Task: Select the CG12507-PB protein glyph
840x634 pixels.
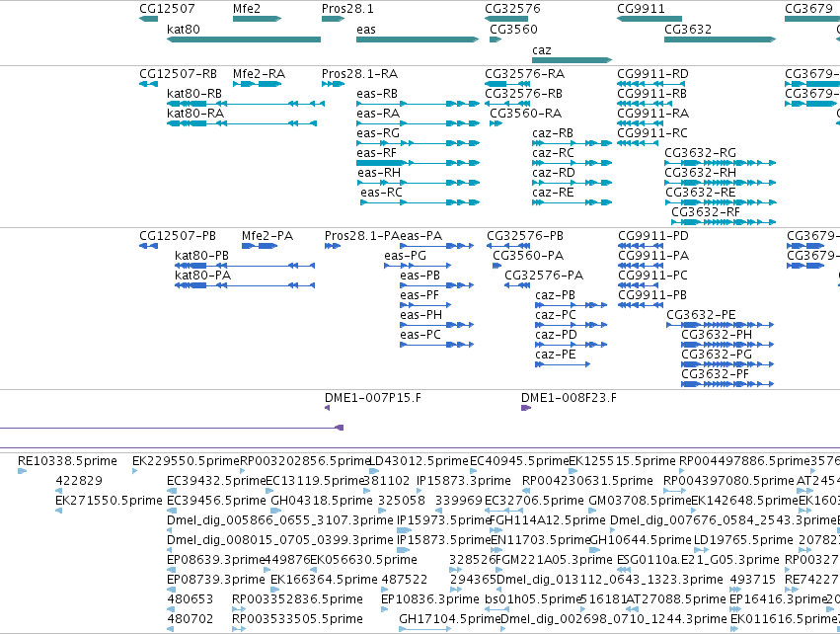Action: click(x=148, y=246)
